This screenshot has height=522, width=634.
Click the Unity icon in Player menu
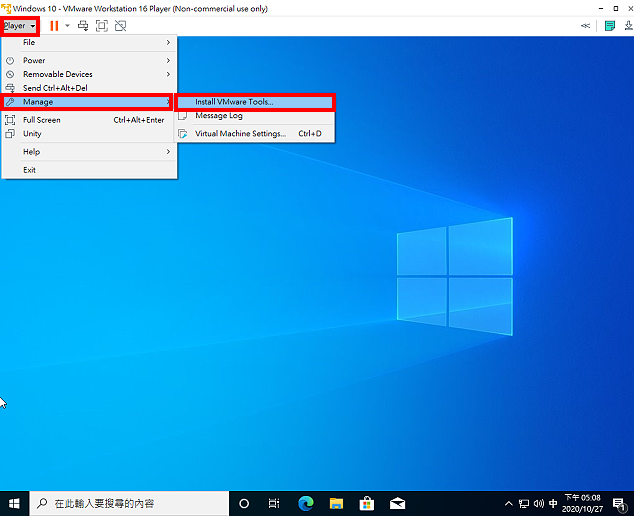[10, 134]
